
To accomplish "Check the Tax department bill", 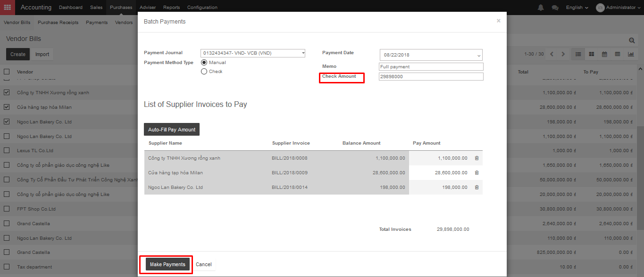I will pyautogui.click(x=7, y=267).
